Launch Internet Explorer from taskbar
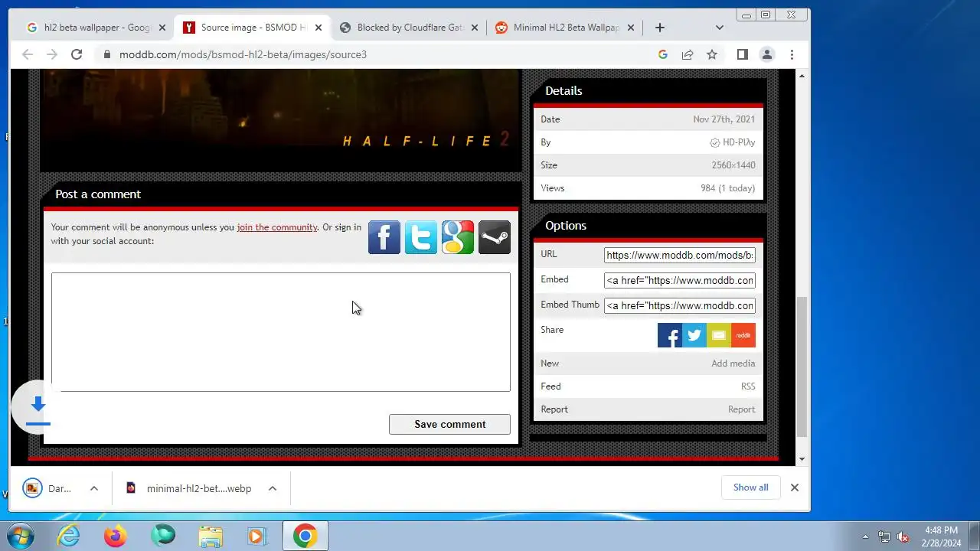Viewport: 980px width, 551px height. coord(69,536)
